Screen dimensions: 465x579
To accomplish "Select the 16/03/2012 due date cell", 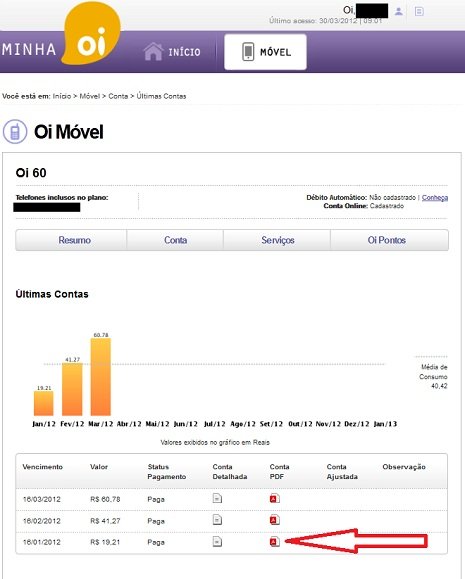I will (x=41, y=499).
